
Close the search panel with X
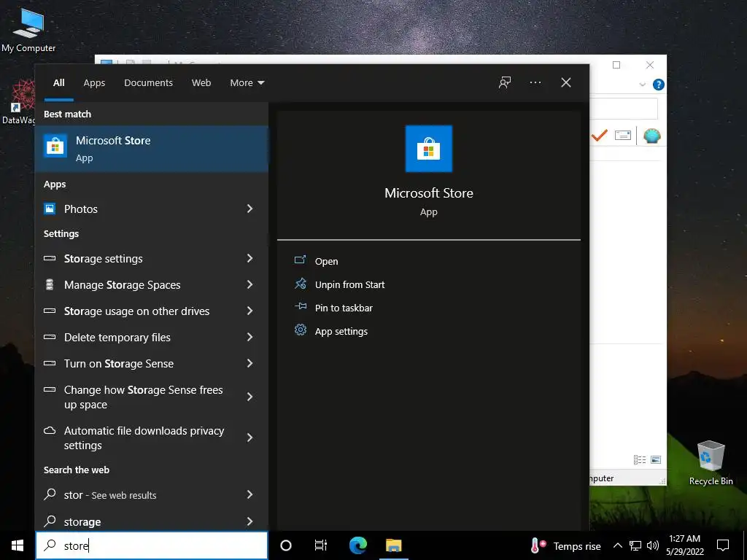tap(565, 82)
